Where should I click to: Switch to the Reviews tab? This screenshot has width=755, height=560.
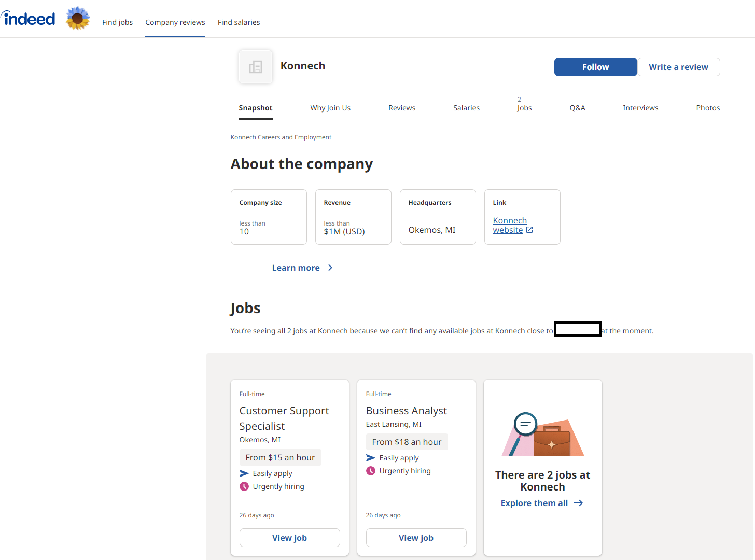[x=402, y=108]
